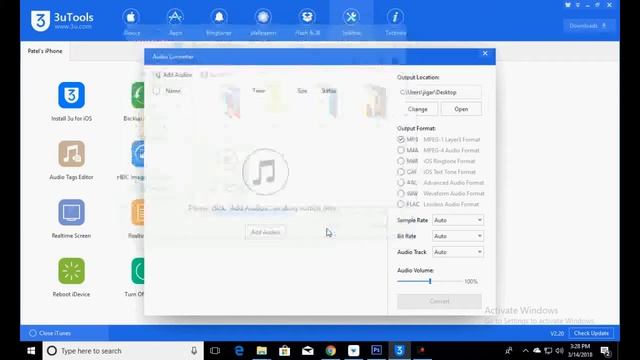
Task: Click the red recorder taskbar icon
Action: click(422, 351)
